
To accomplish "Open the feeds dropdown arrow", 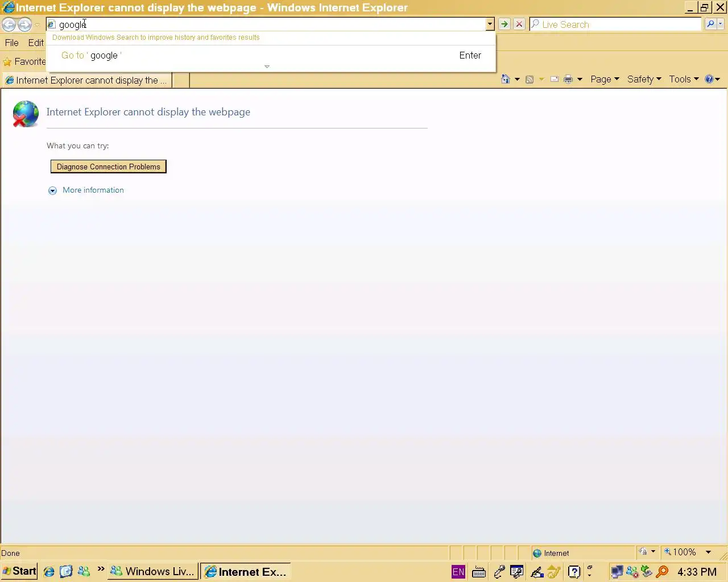I will [541, 79].
